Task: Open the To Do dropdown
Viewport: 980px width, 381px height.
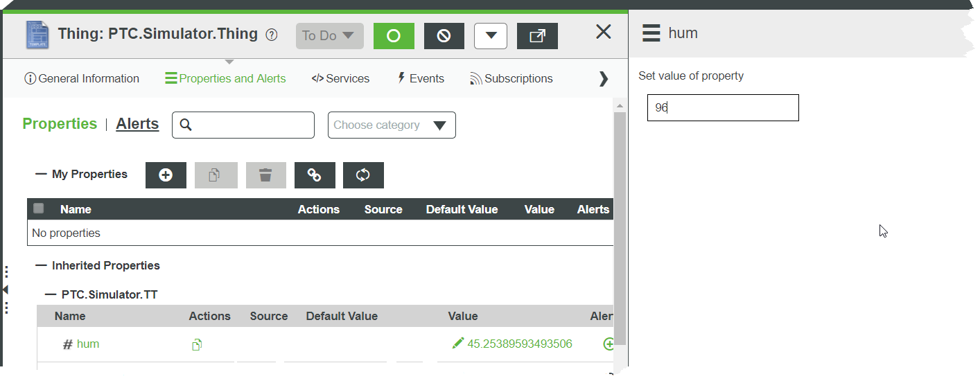Action: (x=330, y=35)
